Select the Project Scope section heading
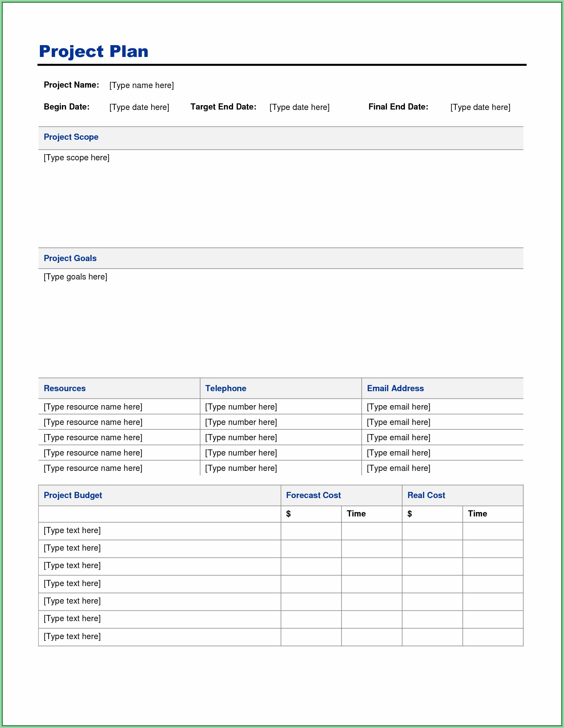564x728 pixels. coord(71,137)
